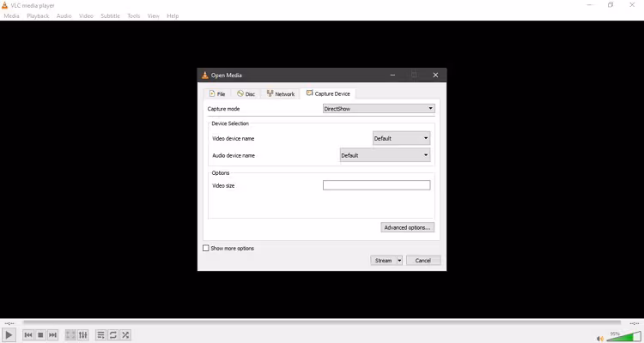Switch to the File tab
This screenshot has width=644, height=343.
[217, 93]
